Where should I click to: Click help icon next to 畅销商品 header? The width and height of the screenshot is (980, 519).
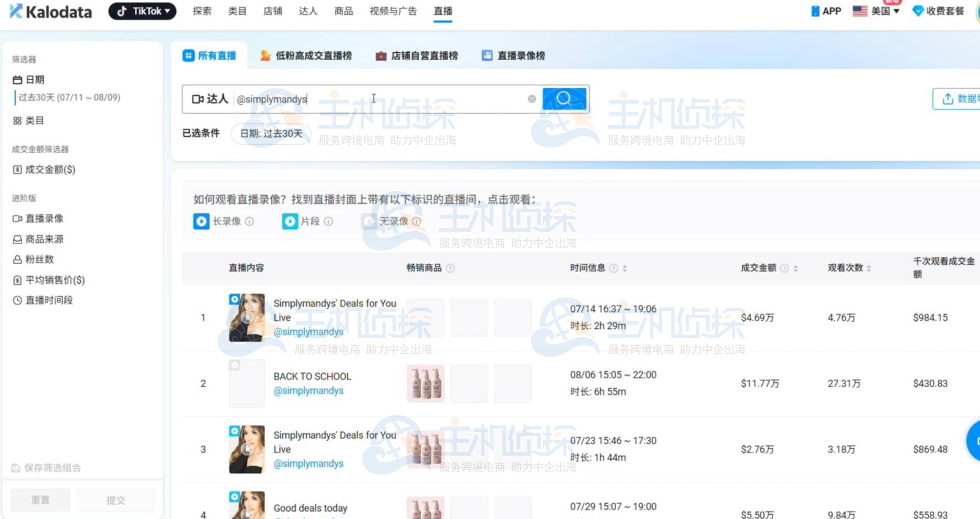coord(451,269)
